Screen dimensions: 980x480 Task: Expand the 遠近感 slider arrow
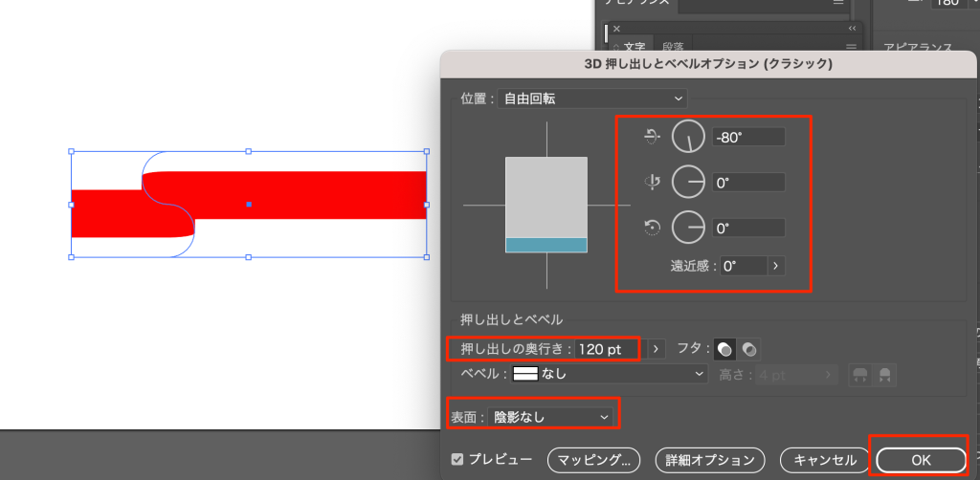(x=774, y=266)
